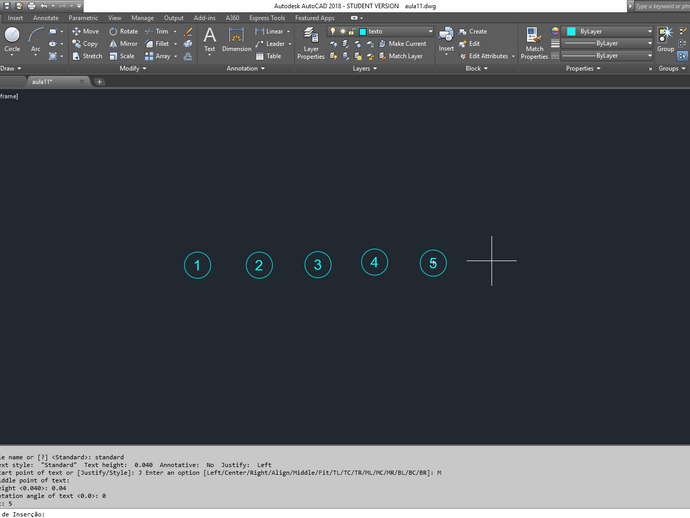Pick the Array tool
Image resolution: width=690 pixels, height=518 pixels.
pos(158,56)
